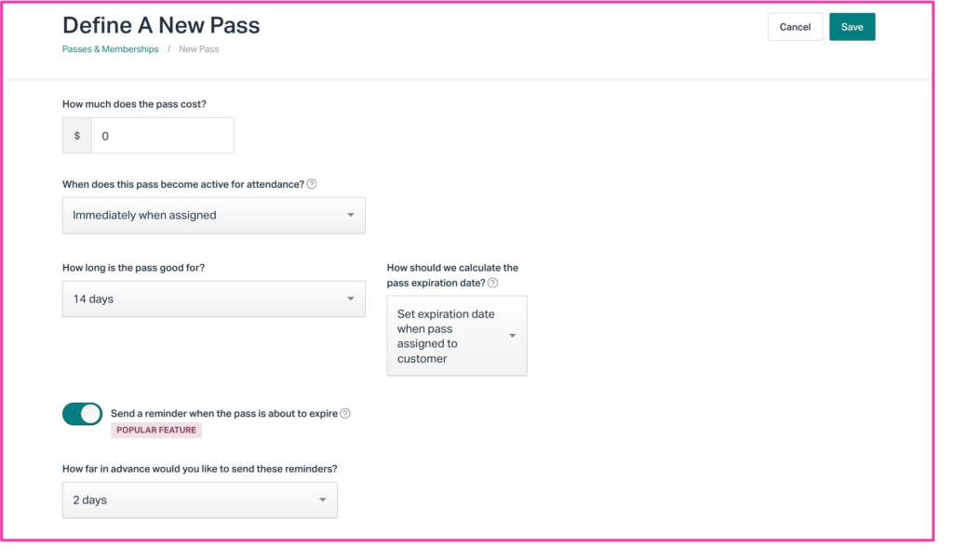This screenshot has height=560, width=953.
Task: Click the dollar sign prefix on the cost field
Action: click(77, 136)
